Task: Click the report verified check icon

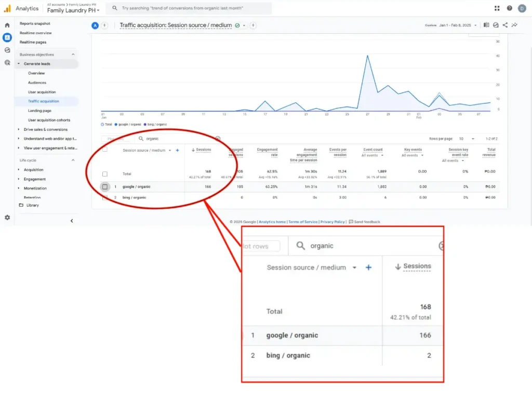Action: [237, 25]
